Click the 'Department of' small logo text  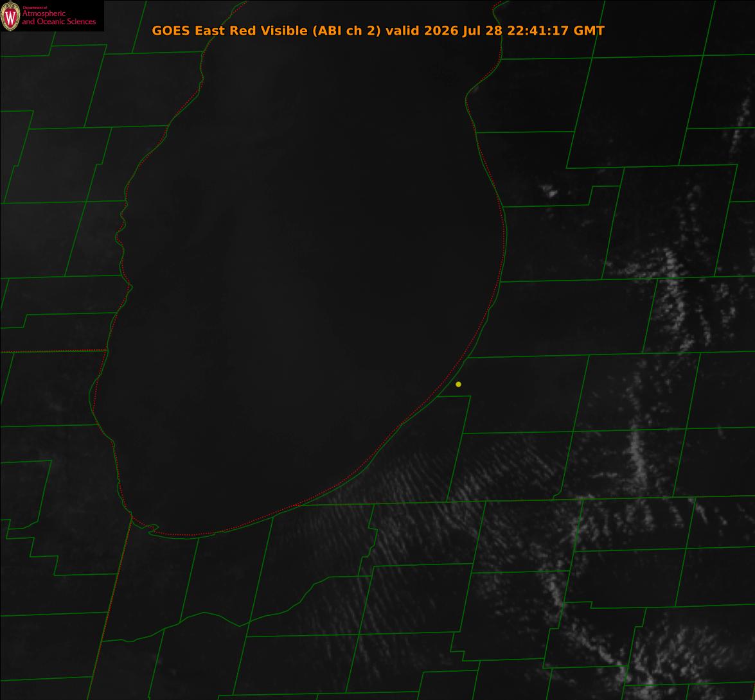[35, 7]
